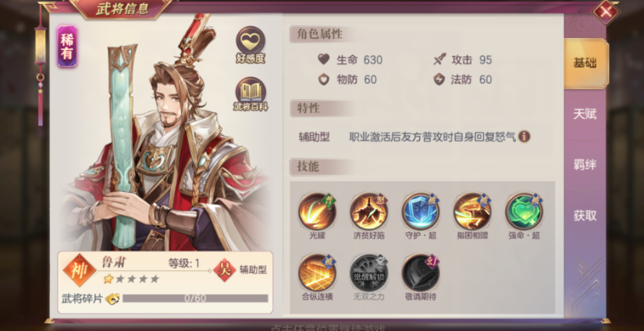Click the info icon beside 辅助型 trait
This screenshot has height=331, width=644.
(x=524, y=137)
